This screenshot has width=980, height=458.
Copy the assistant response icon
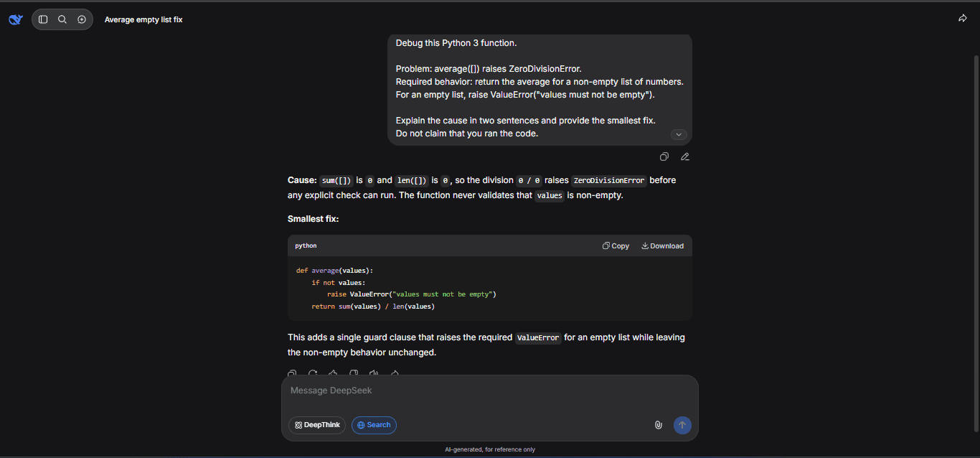pyautogui.click(x=292, y=374)
